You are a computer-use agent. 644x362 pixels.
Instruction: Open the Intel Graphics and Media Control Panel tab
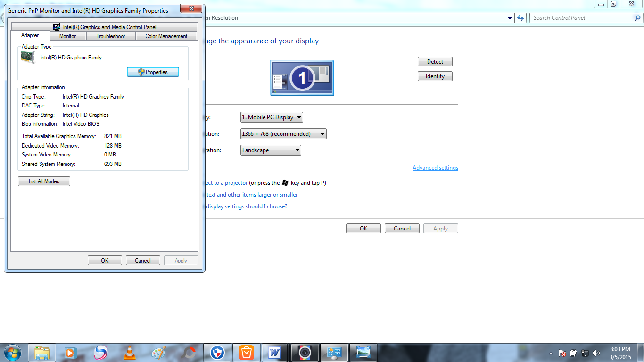[104, 27]
